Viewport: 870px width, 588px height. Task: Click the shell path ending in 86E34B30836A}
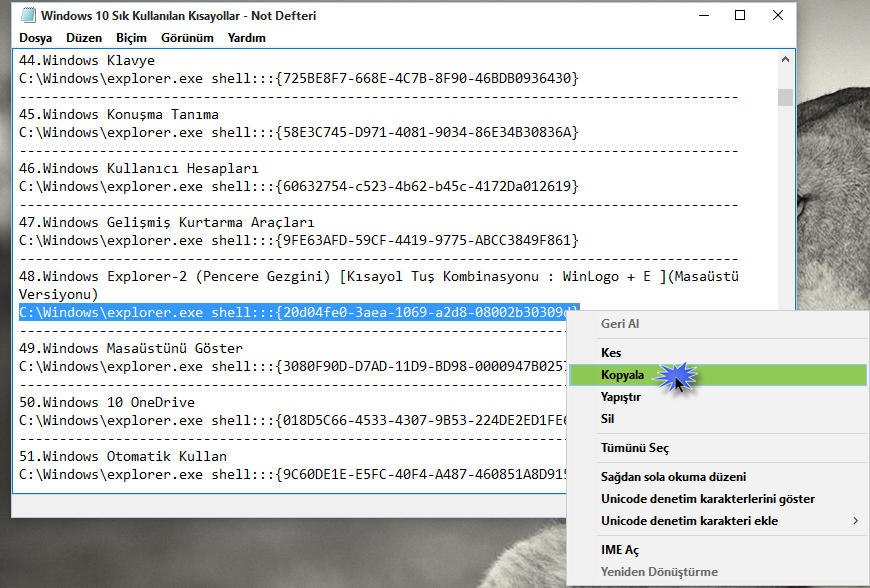pos(299,133)
